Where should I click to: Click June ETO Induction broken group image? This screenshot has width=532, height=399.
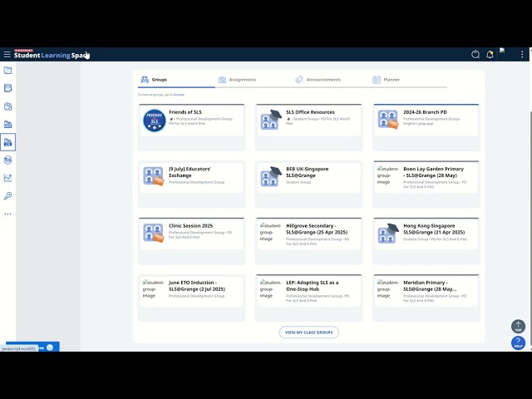pyautogui.click(x=153, y=289)
